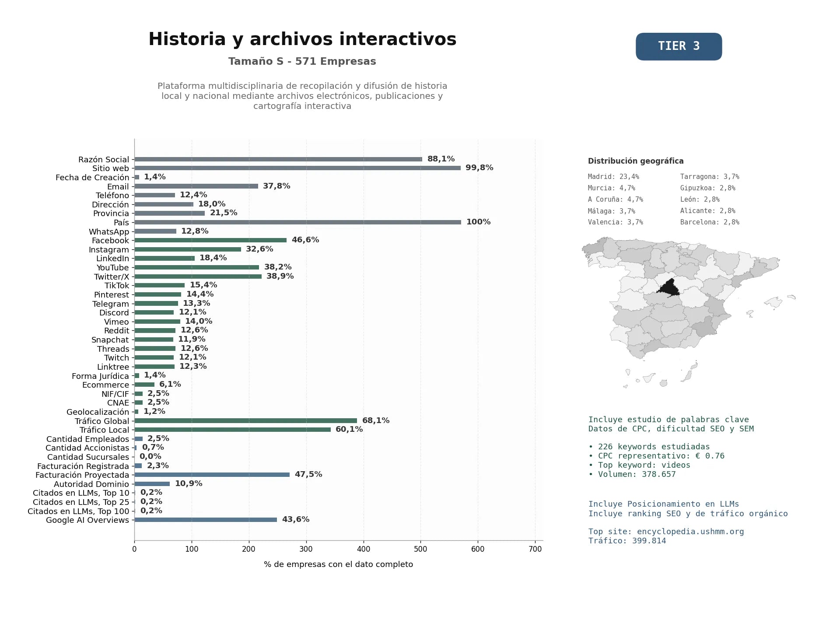Click the title 'Historia y archivos interactivos'
This screenshot has height=630, width=840.
(302, 39)
